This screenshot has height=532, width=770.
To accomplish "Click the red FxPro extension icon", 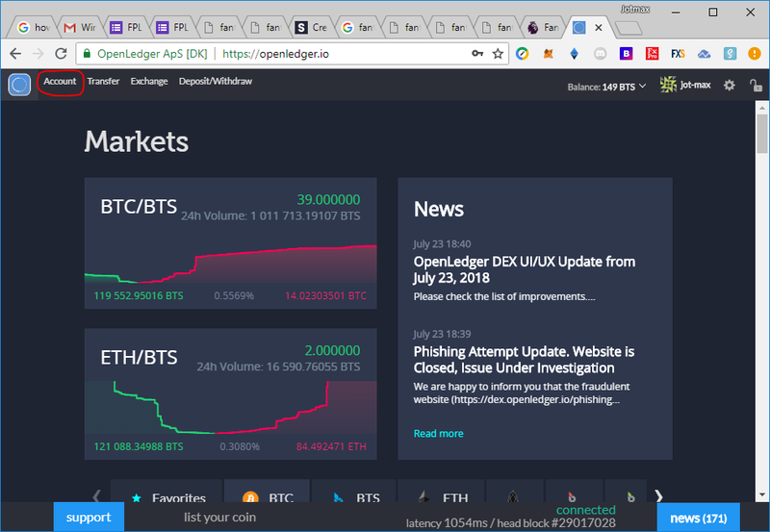I will pos(653,54).
